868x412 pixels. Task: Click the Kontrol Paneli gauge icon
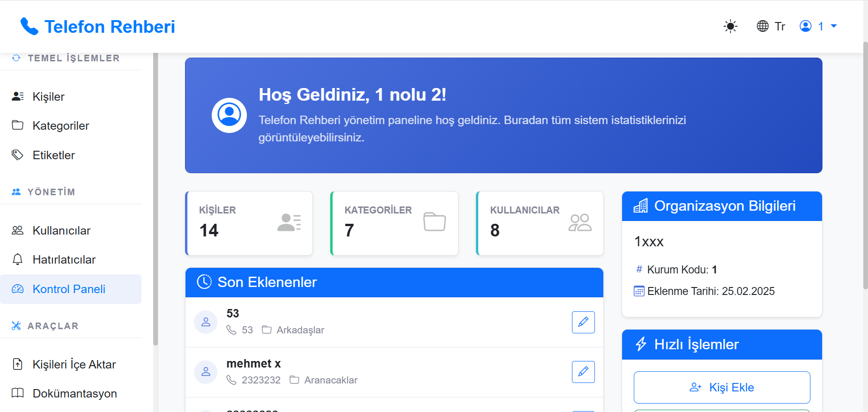[18, 289]
